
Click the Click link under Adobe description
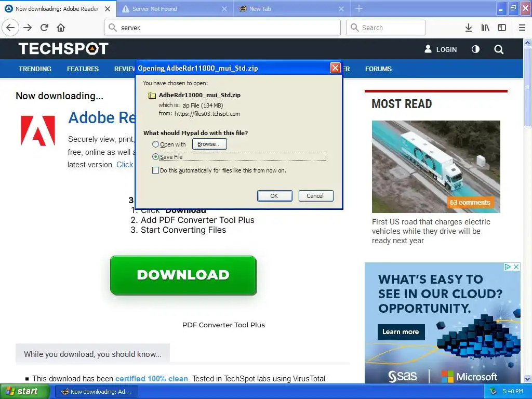point(125,165)
